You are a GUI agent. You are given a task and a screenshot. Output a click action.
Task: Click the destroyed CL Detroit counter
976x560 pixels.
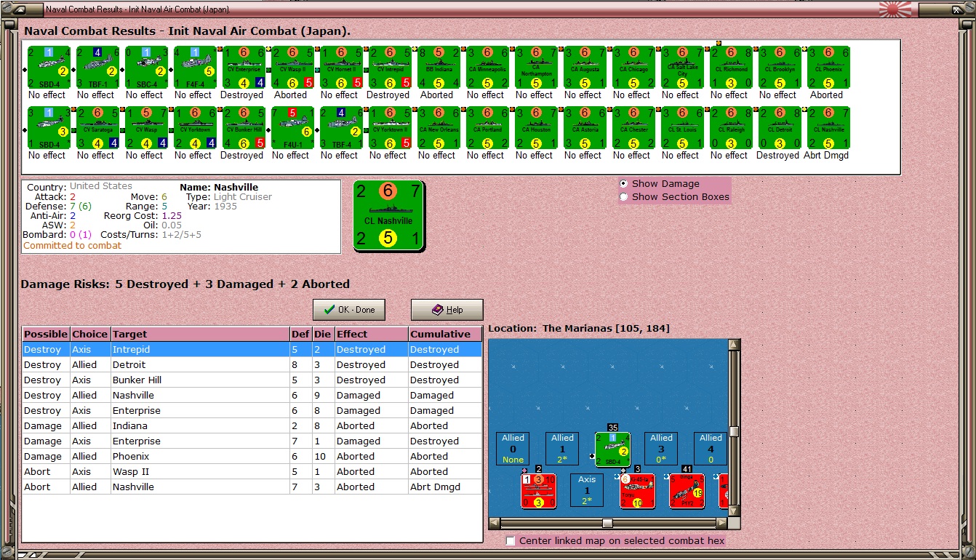tap(779, 128)
